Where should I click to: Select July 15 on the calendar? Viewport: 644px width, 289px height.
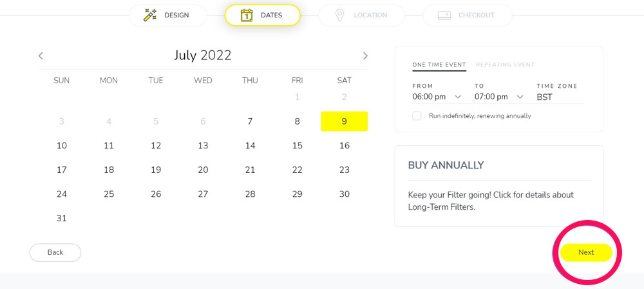point(297,146)
